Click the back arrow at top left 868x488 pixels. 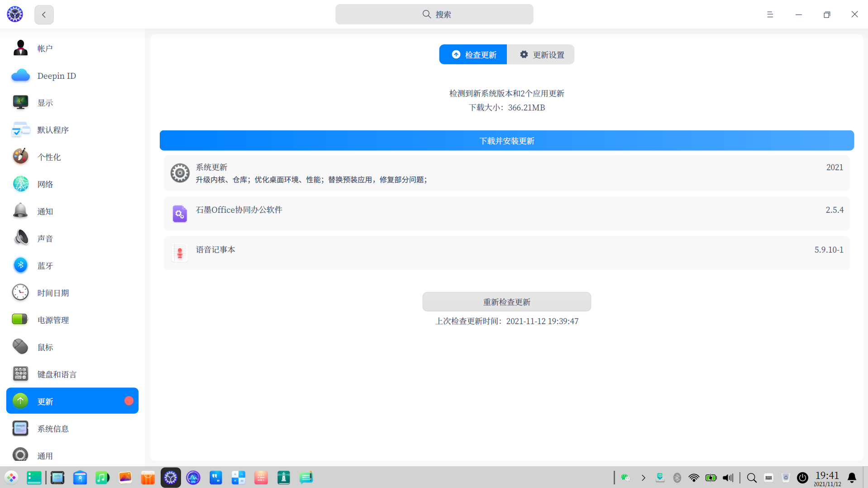pos(43,14)
